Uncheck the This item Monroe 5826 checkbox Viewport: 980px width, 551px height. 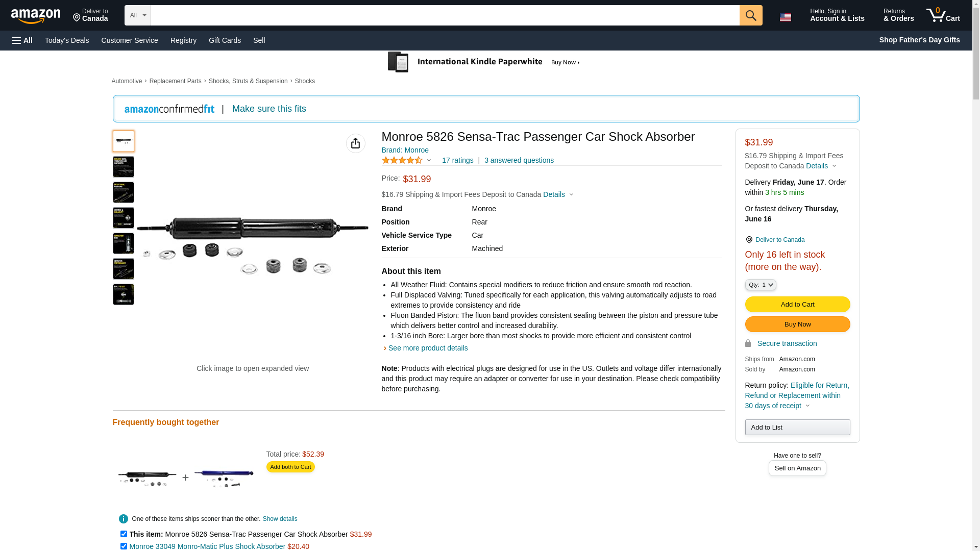(x=124, y=534)
